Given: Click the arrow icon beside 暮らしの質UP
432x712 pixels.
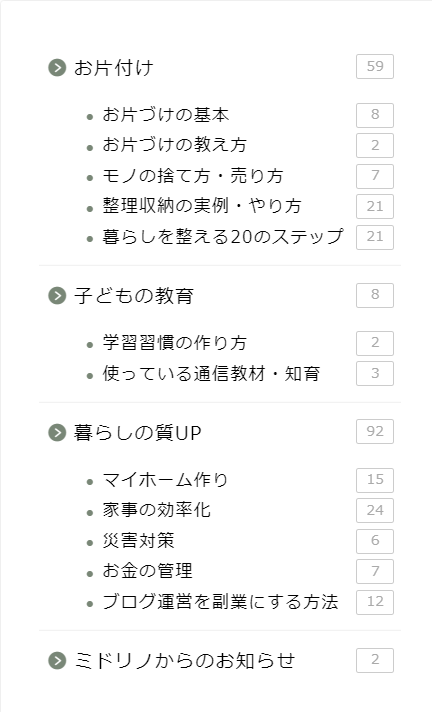Looking at the screenshot, I should point(57,432).
